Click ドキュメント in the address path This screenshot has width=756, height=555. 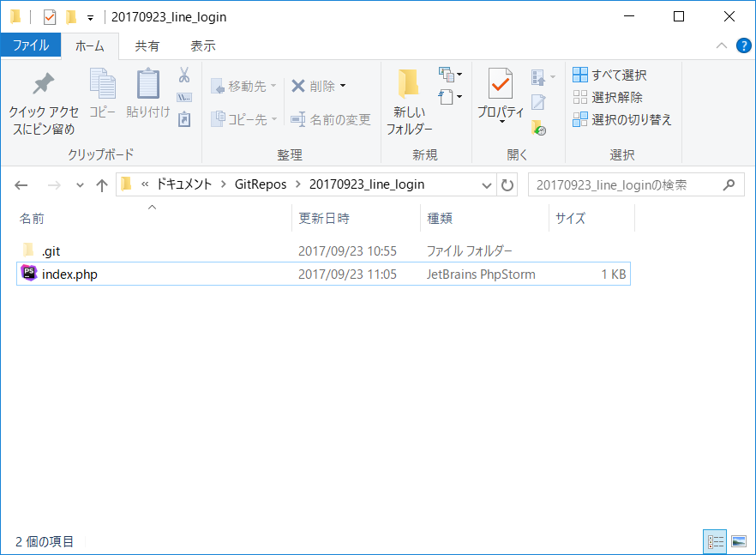coord(183,184)
